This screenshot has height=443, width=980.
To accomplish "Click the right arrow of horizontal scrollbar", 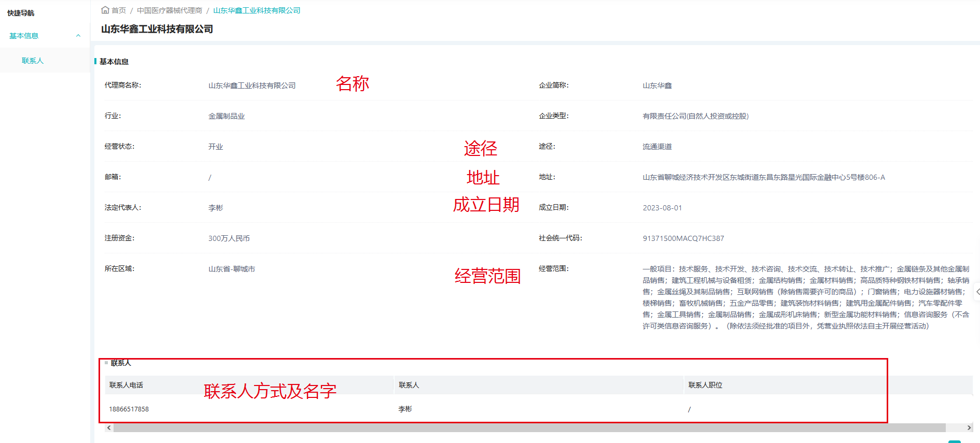I will tap(969, 428).
